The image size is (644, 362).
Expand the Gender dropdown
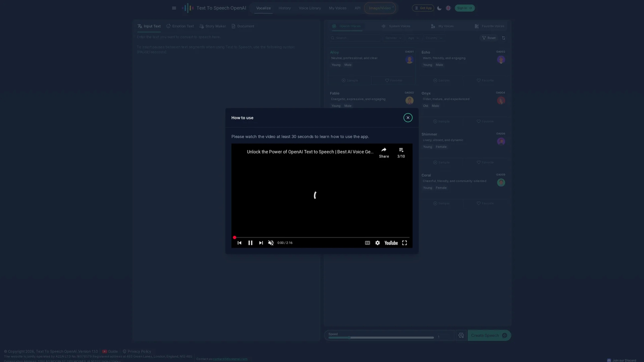[x=393, y=38]
